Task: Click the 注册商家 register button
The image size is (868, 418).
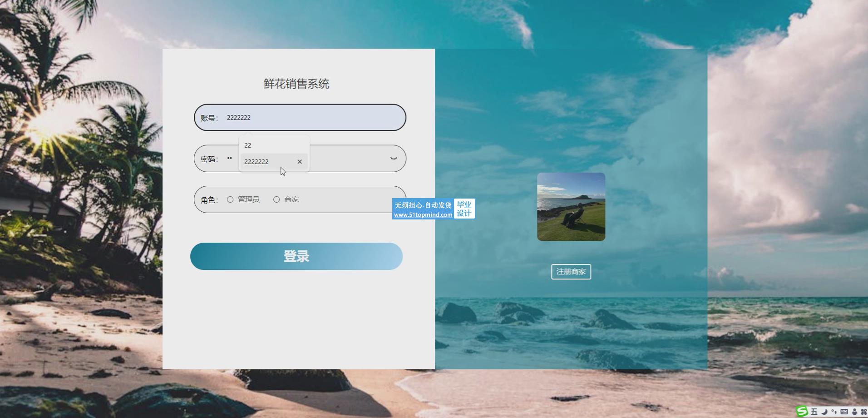Action: [571, 272]
